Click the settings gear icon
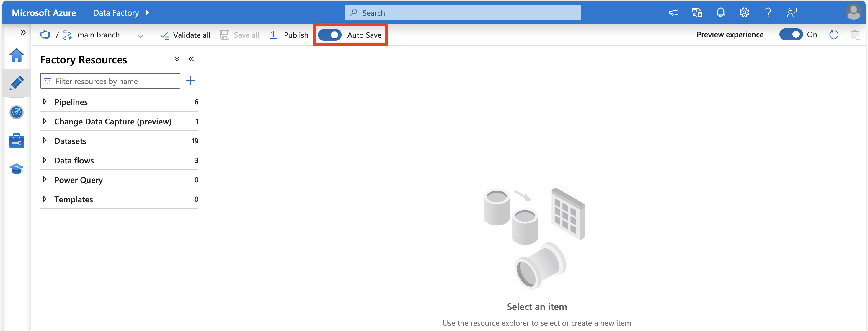This screenshot has height=331, width=868. tap(743, 12)
